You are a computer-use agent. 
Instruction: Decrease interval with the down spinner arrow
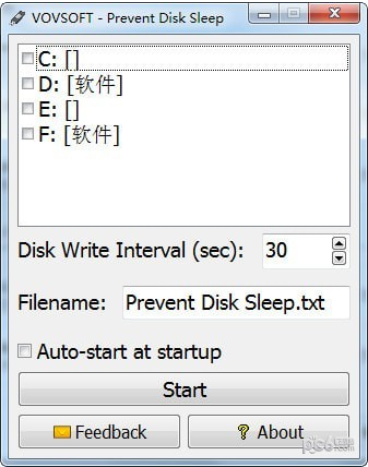click(x=339, y=258)
